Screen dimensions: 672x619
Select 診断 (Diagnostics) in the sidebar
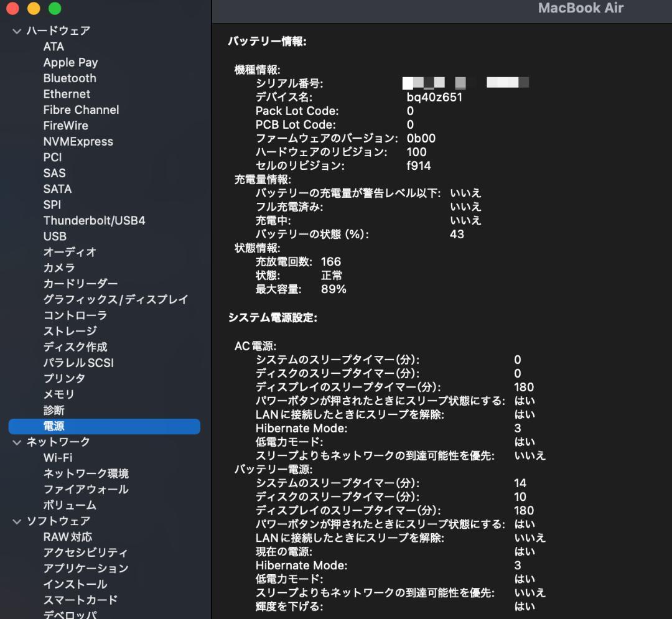click(54, 410)
